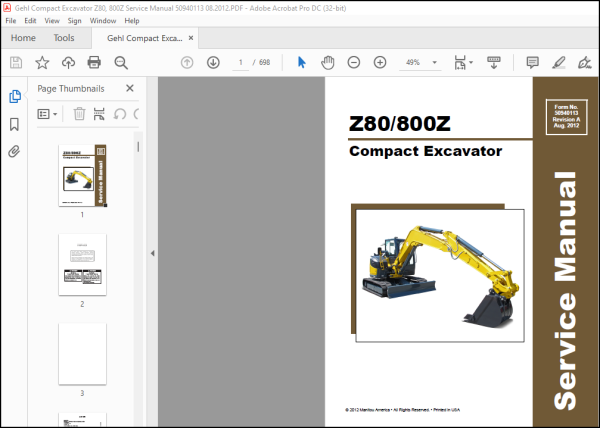
Task: Add a comment with speech bubble icon
Action: (532, 62)
